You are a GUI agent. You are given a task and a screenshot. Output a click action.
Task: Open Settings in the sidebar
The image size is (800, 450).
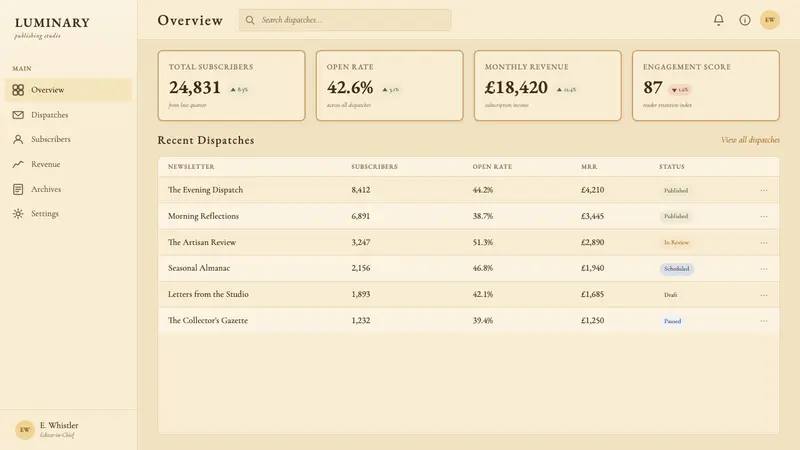(68, 214)
